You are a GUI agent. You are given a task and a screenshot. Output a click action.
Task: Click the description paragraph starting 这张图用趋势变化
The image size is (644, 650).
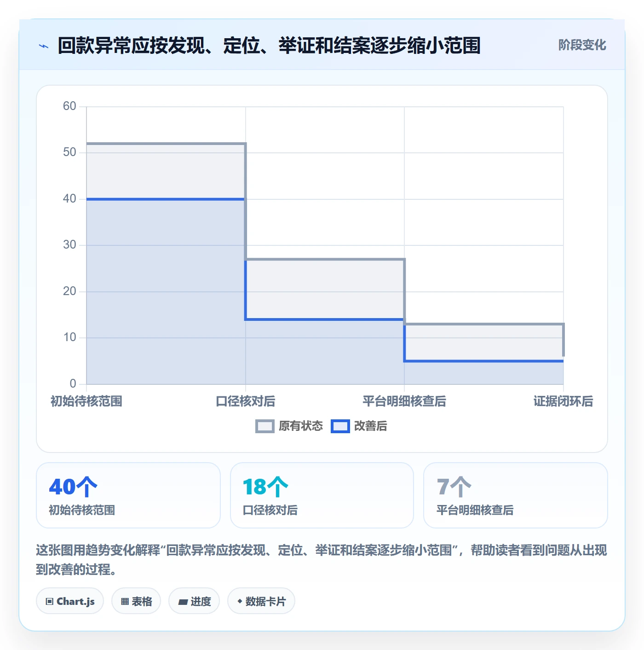(x=322, y=560)
